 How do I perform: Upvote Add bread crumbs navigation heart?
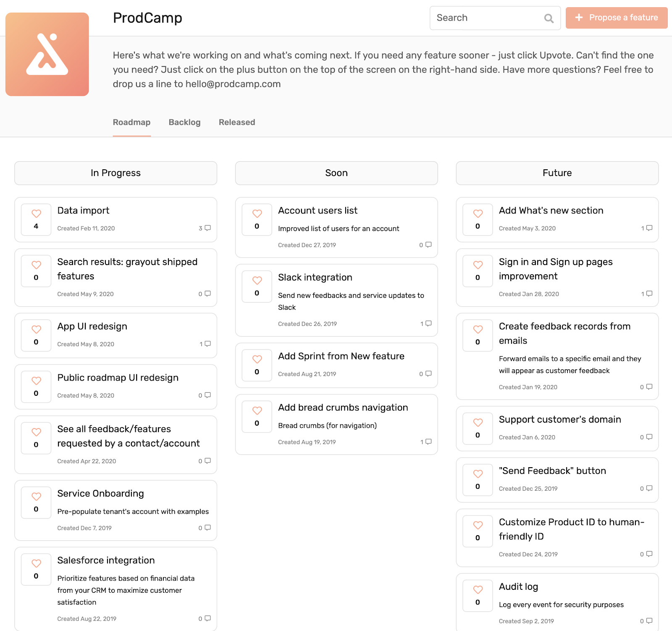point(257,410)
